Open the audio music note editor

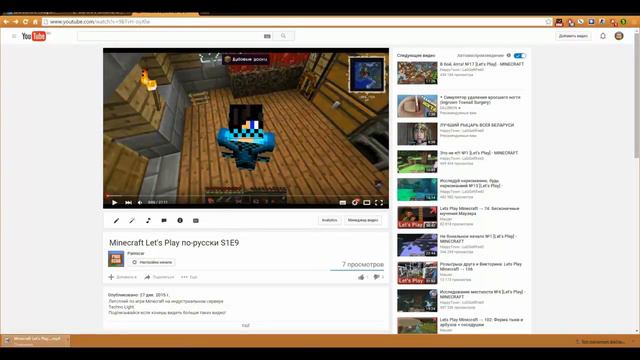coord(148,220)
